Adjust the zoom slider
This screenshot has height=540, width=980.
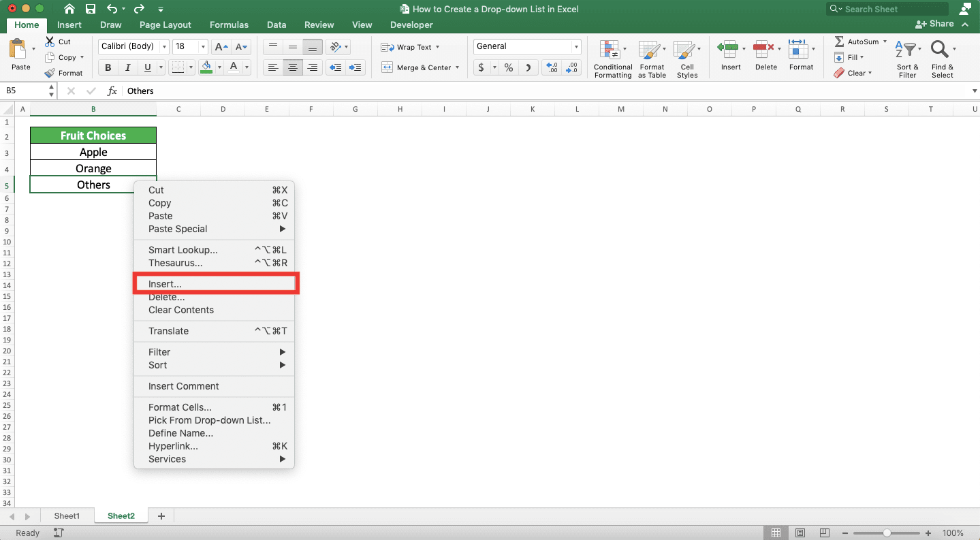click(887, 533)
